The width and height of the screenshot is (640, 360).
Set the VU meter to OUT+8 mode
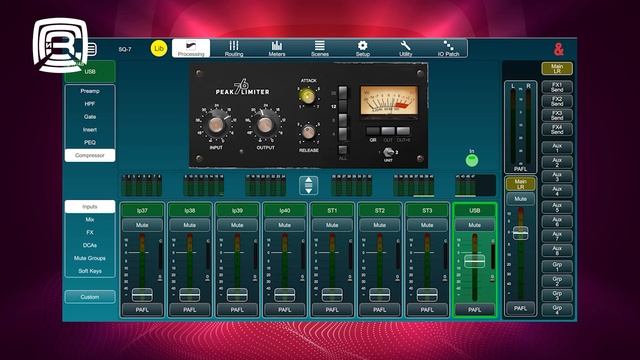(x=403, y=131)
